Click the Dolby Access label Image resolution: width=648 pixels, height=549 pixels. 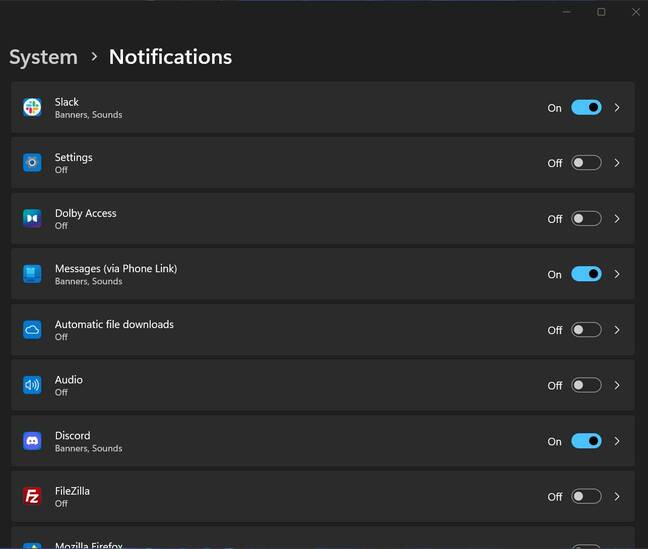pos(86,213)
